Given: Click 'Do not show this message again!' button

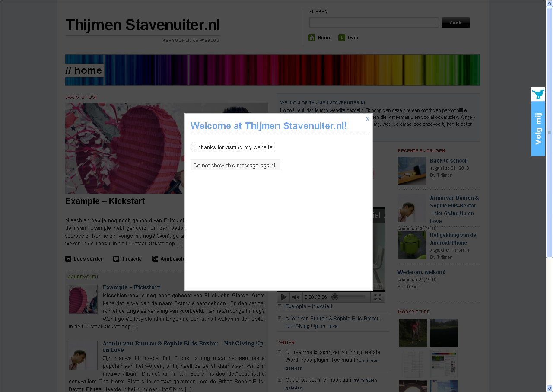Looking at the screenshot, I should [x=235, y=165].
